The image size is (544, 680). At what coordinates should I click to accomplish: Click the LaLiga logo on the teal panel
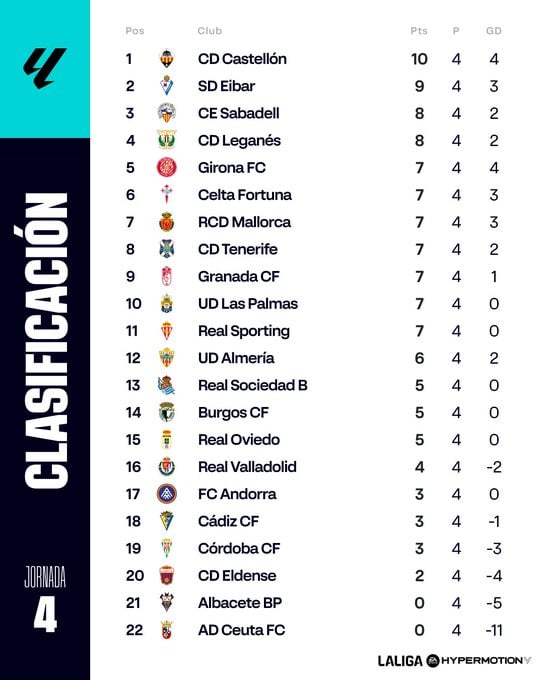click(45, 68)
